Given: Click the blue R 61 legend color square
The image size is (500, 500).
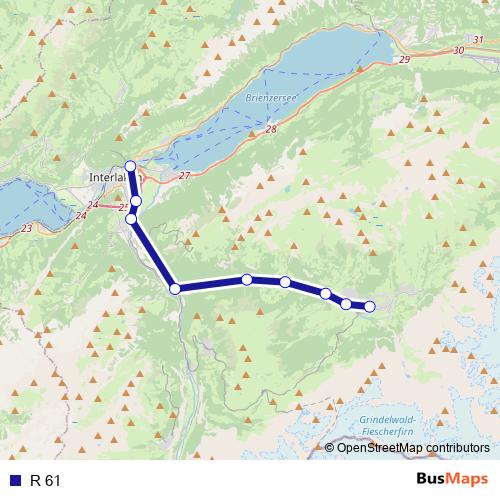Looking at the screenshot, I should click(x=16, y=480).
